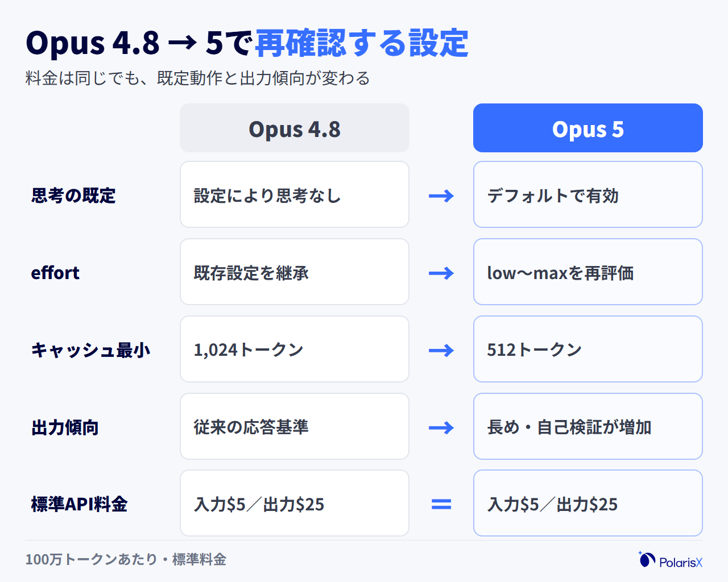Select the blue Opus 5 column header
Image resolution: width=728 pixels, height=582 pixels.
[x=588, y=128]
